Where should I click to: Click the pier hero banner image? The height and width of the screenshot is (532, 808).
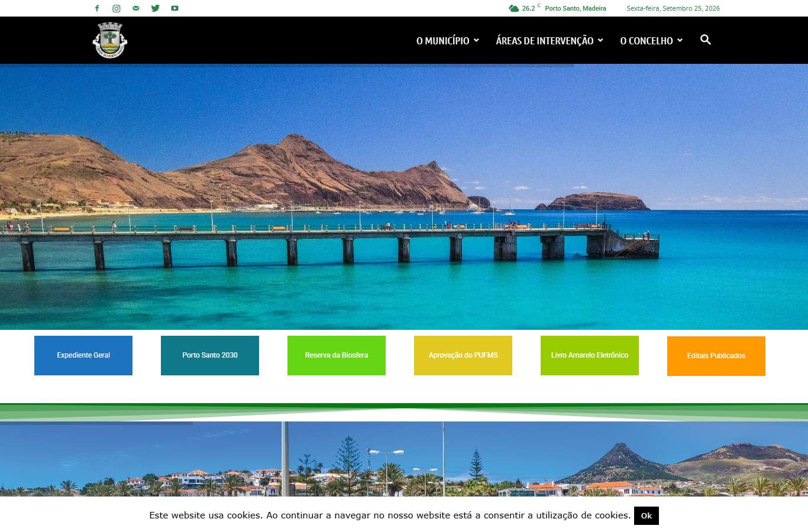pos(404,197)
